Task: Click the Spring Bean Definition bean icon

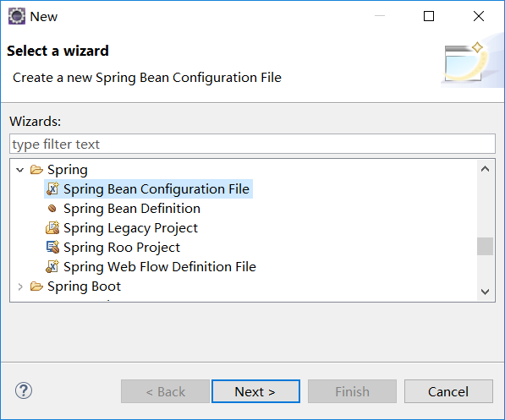Action: (x=52, y=209)
